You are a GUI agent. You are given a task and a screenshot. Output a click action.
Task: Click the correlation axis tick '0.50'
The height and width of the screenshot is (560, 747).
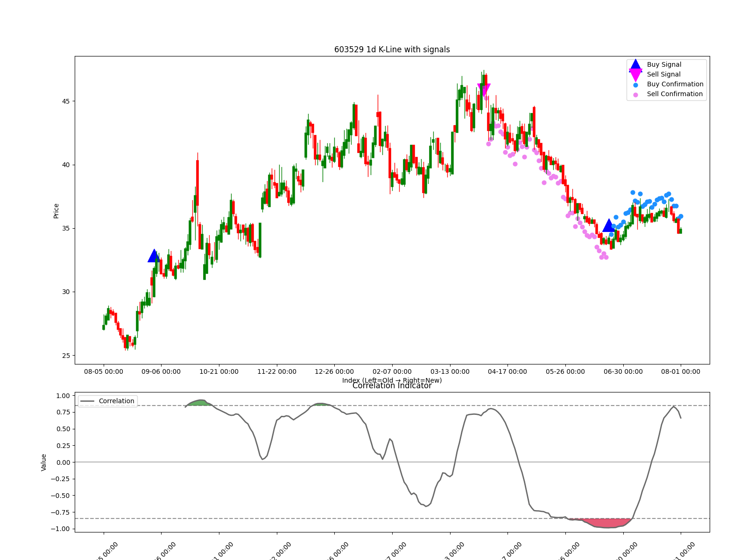click(x=63, y=429)
